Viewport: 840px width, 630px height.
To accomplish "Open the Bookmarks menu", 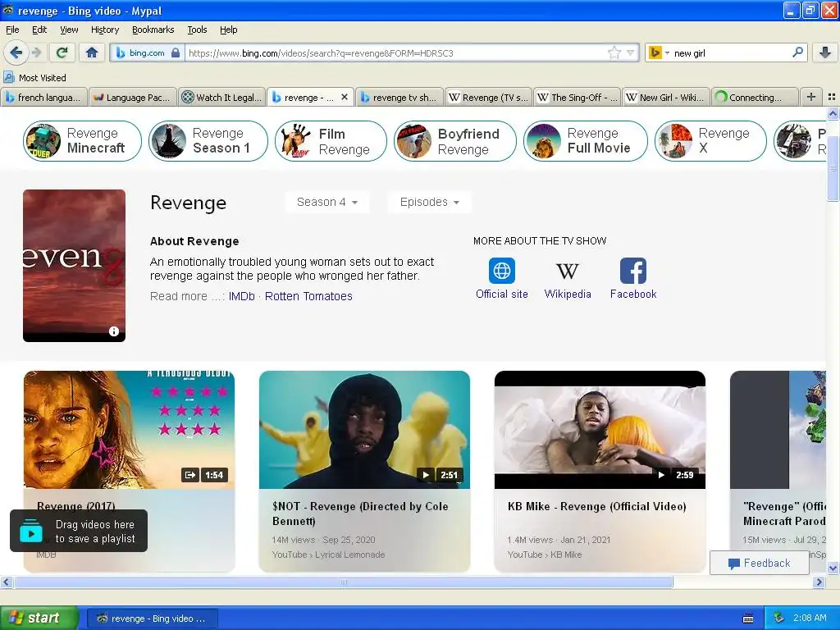I will pos(153,30).
